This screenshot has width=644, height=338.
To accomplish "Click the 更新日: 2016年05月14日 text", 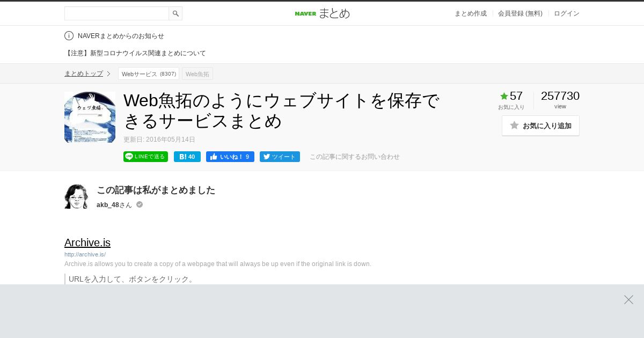I will tap(159, 139).
